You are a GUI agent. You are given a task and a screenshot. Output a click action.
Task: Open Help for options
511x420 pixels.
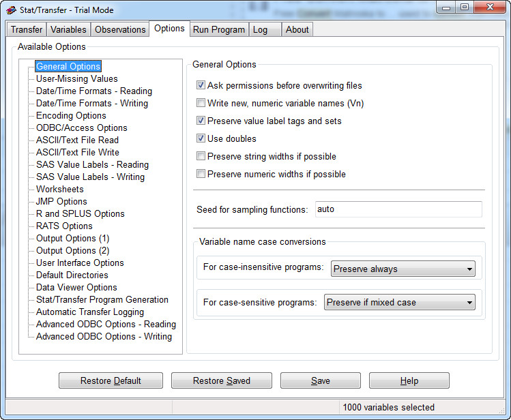point(409,380)
